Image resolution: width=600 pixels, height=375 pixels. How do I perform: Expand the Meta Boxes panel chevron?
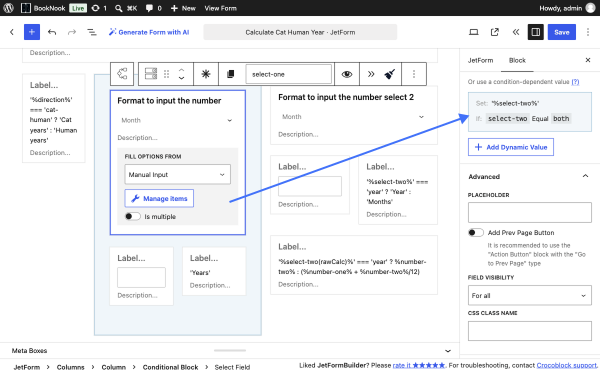point(448,351)
